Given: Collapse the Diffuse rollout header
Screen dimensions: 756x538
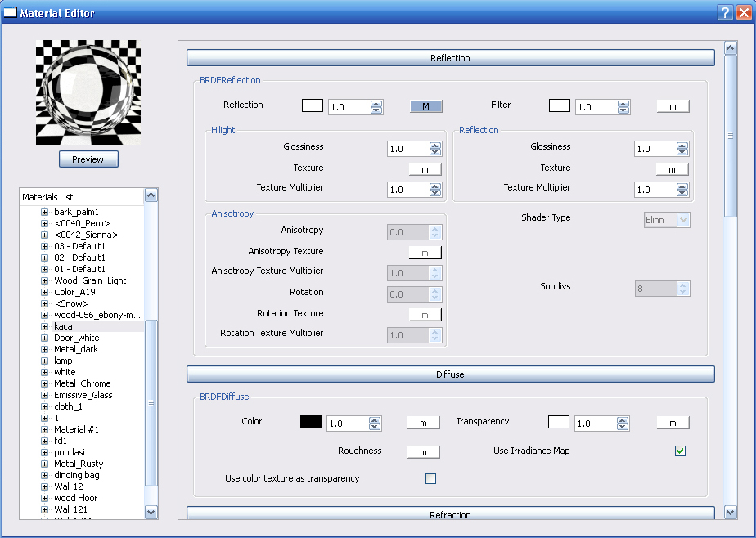Looking at the screenshot, I should (450, 374).
